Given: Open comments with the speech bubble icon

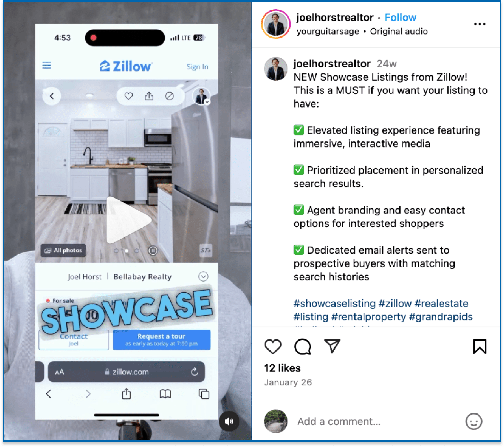Looking at the screenshot, I should 302,346.
